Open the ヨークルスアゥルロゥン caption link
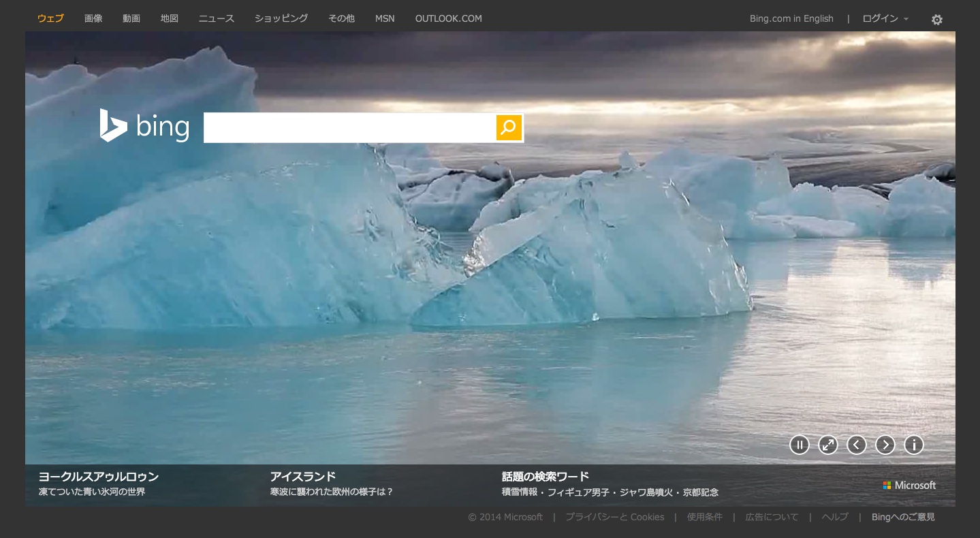980x538 pixels. (x=99, y=477)
